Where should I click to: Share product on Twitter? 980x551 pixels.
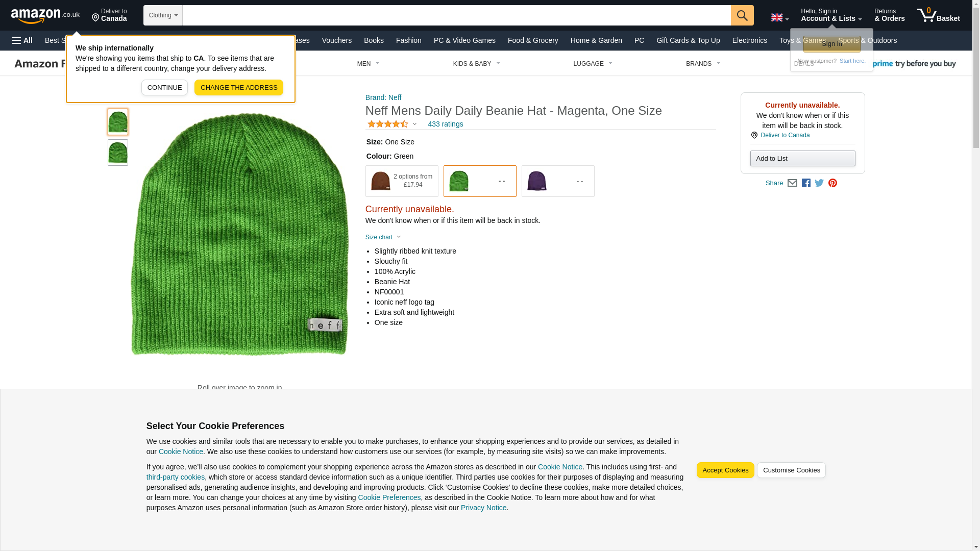(819, 183)
